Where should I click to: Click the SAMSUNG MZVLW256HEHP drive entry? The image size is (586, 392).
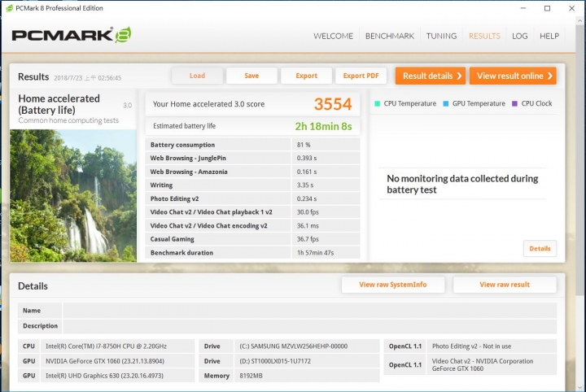(293, 346)
